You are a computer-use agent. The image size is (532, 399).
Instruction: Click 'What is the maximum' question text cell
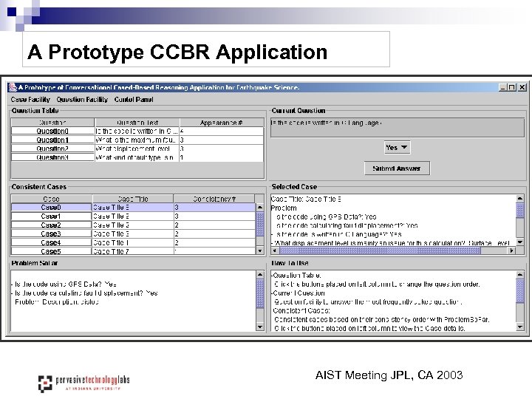click(137, 140)
